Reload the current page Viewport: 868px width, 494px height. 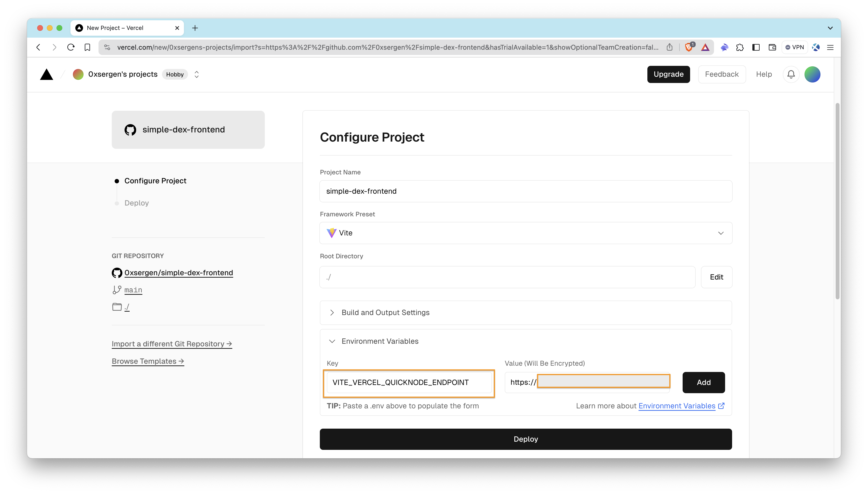(x=71, y=47)
